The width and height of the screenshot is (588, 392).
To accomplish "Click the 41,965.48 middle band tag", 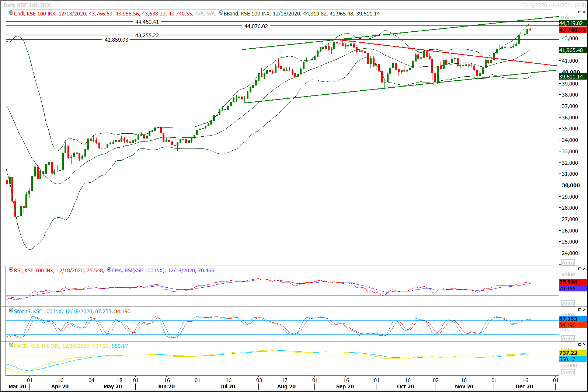I will (573, 50).
